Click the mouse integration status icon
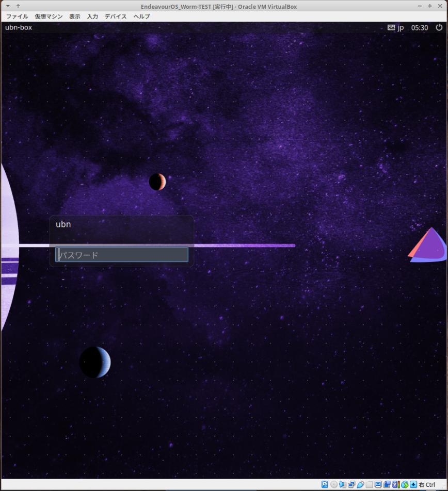The width and height of the screenshot is (448, 491). [405, 484]
